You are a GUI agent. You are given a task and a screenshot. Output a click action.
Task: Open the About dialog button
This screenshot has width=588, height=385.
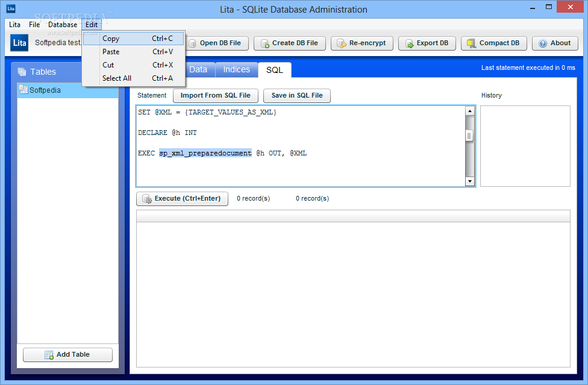[x=555, y=43]
